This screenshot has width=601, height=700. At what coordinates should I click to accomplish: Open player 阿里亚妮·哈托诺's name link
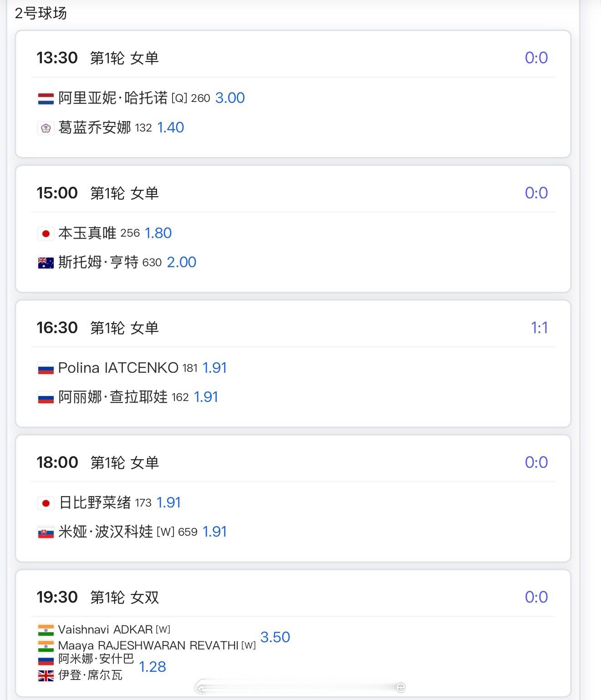click(x=113, y=98)
